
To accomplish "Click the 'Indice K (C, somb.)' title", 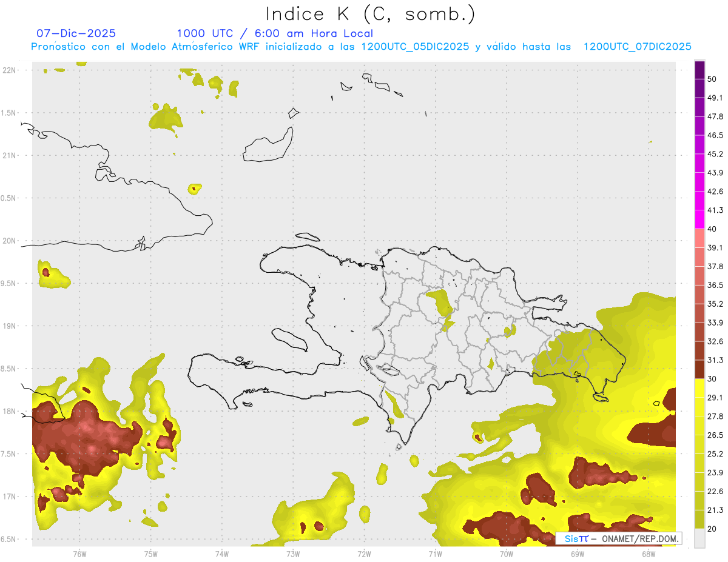I will click(x=370, y=14).
